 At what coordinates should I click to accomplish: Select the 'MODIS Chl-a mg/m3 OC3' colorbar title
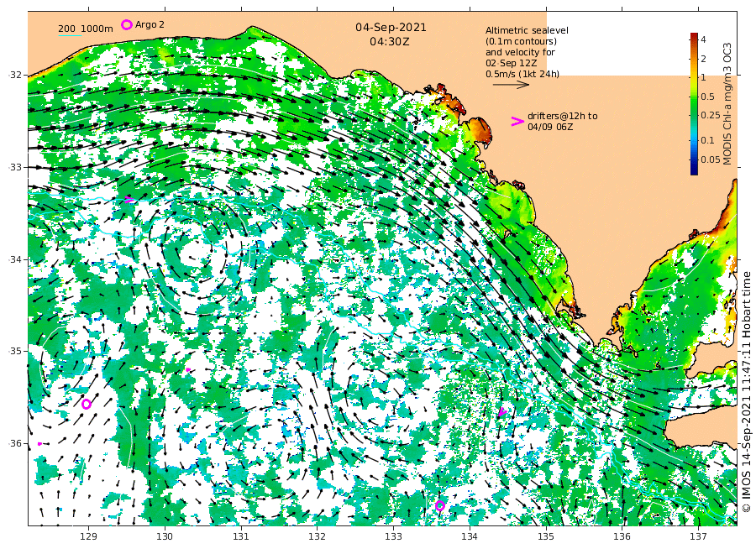tap(727, 104)
